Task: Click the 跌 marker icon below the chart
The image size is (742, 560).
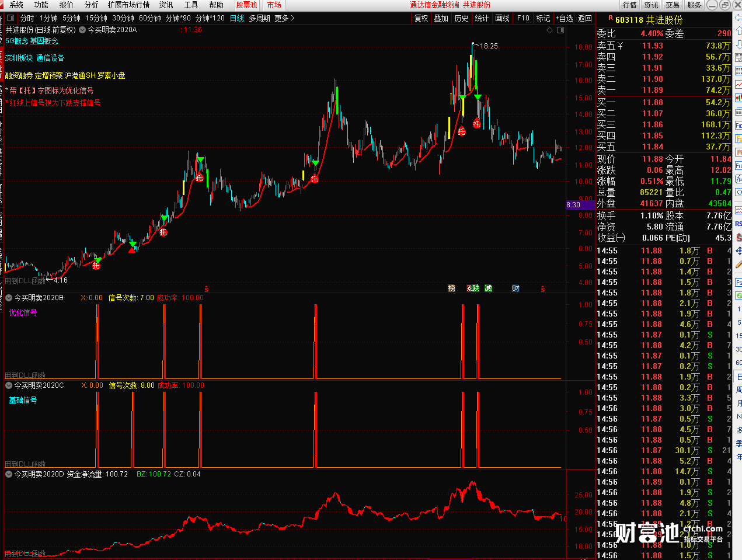Action: click(x=475, y=288)
